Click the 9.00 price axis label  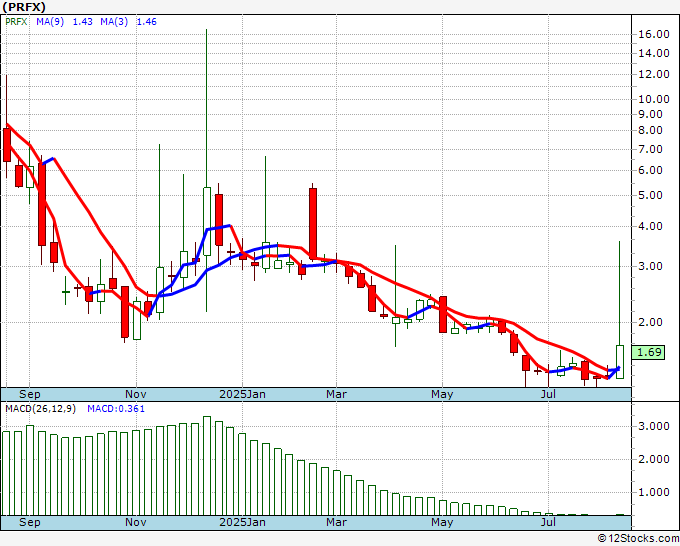pyautogui.click(x=651, y=114)
